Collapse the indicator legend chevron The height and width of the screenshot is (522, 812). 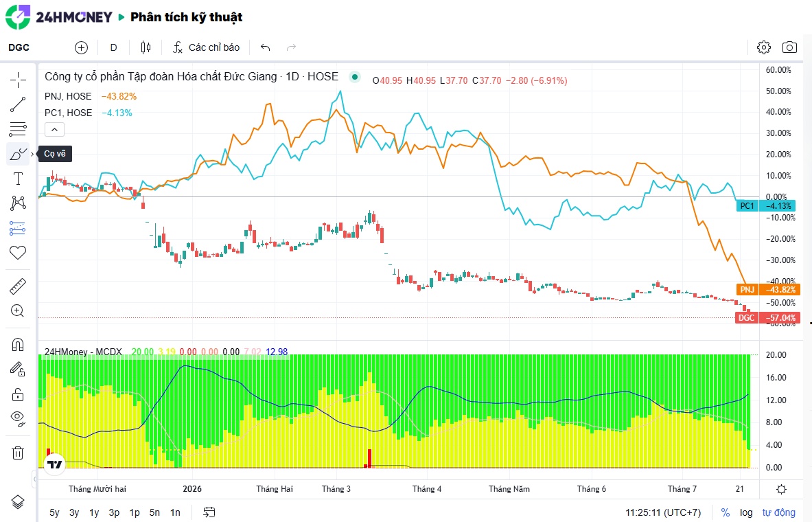54,130
